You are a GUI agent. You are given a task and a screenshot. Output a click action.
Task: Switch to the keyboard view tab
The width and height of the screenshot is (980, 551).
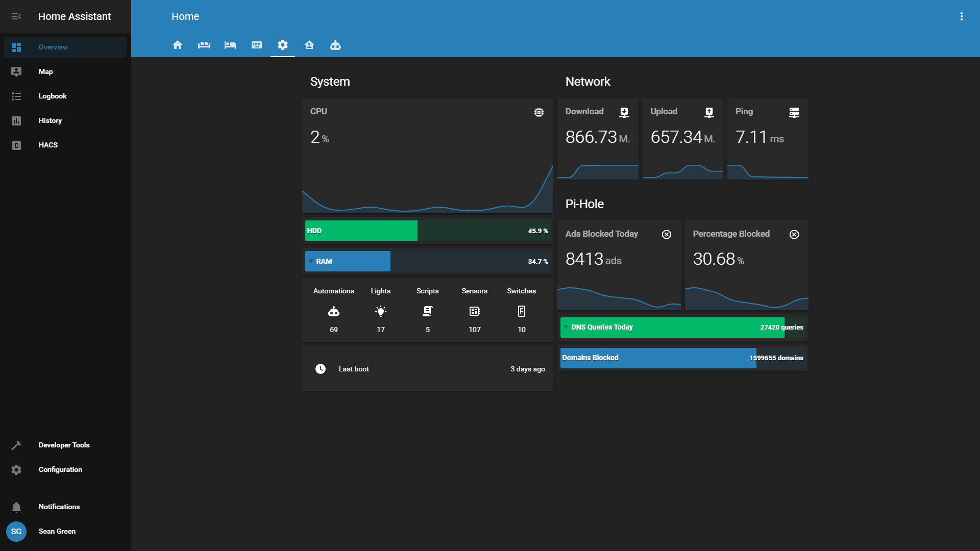coord(257,45)
